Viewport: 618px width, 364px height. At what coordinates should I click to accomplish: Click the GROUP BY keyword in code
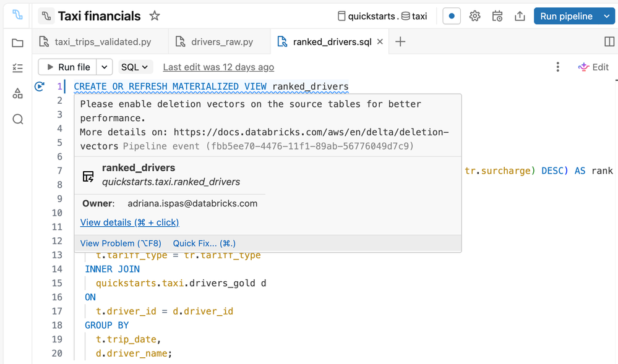click(107, 326)
